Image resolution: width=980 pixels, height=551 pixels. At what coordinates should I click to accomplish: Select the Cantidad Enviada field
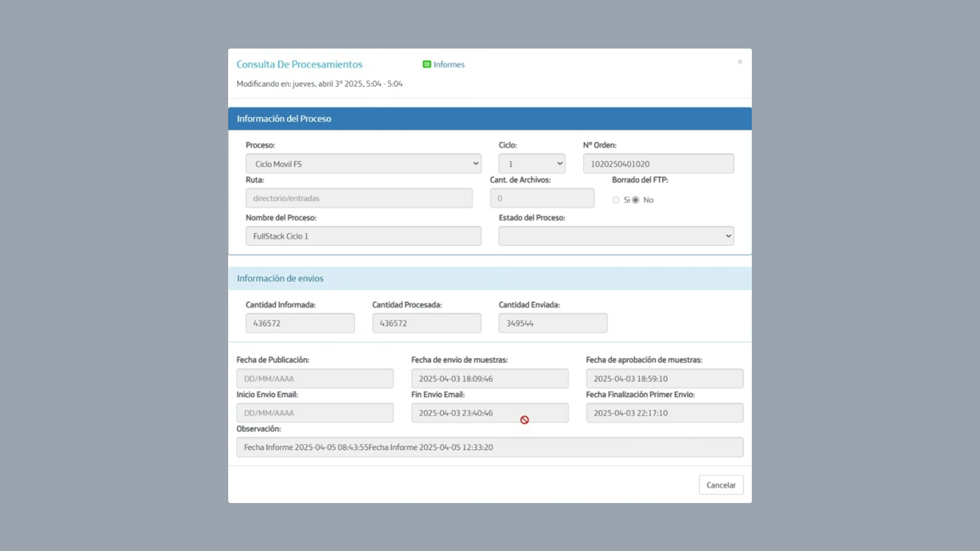click(x=552, y=323)
